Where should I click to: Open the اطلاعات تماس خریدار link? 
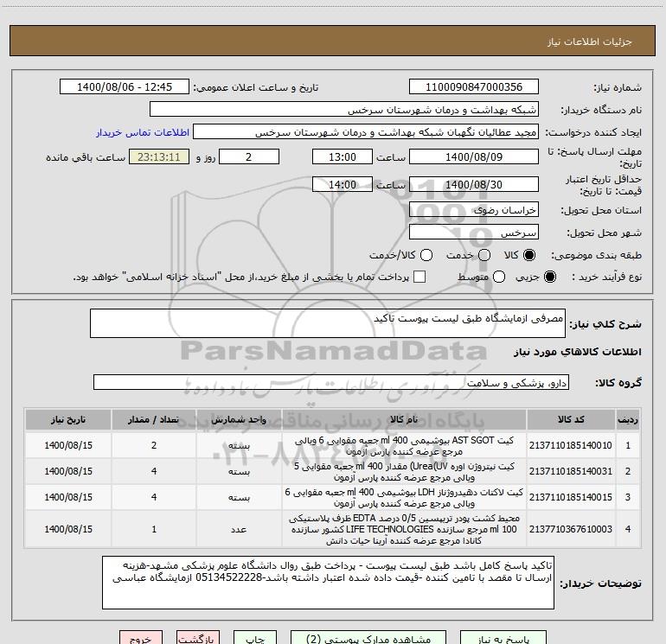[x=143, y=132]
